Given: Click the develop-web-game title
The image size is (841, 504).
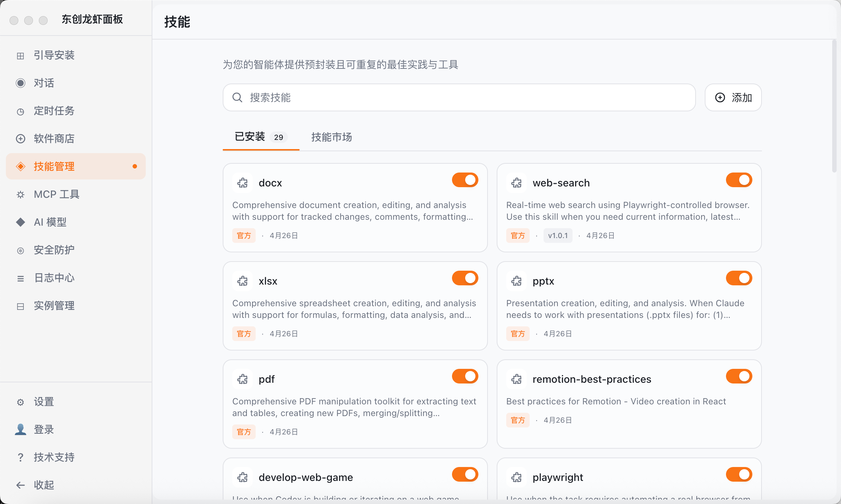Looking at the screenshot, I should click(306, 477).
